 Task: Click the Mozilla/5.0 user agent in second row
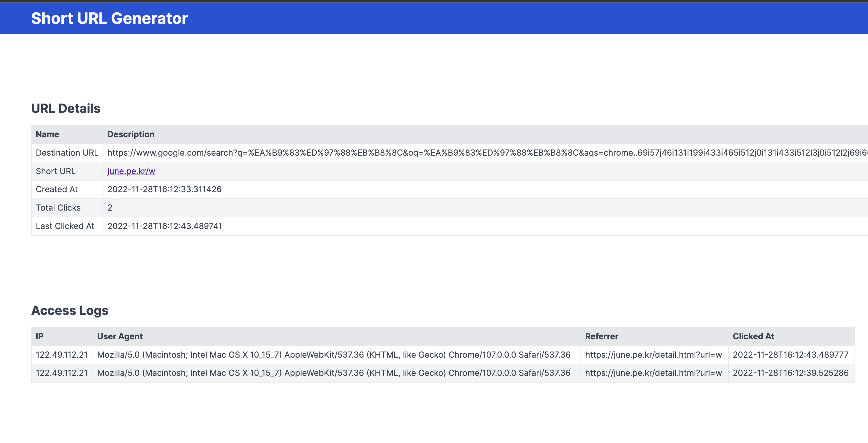[x=334, y=373]
